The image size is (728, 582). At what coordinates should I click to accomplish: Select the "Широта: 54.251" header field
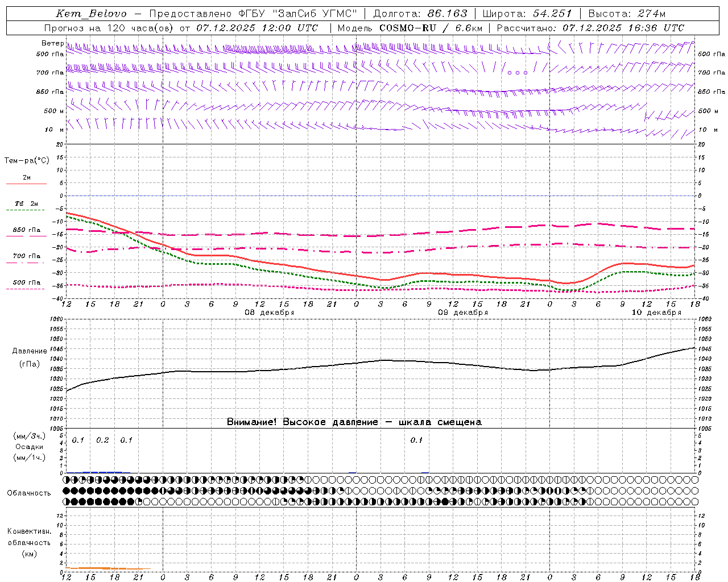tap(527, 14)
